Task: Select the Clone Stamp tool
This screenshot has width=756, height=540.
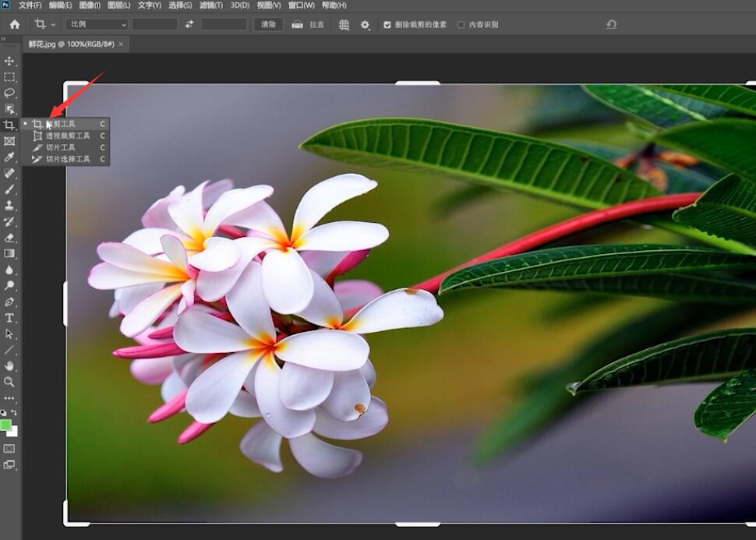Action: tap(9, 206)
